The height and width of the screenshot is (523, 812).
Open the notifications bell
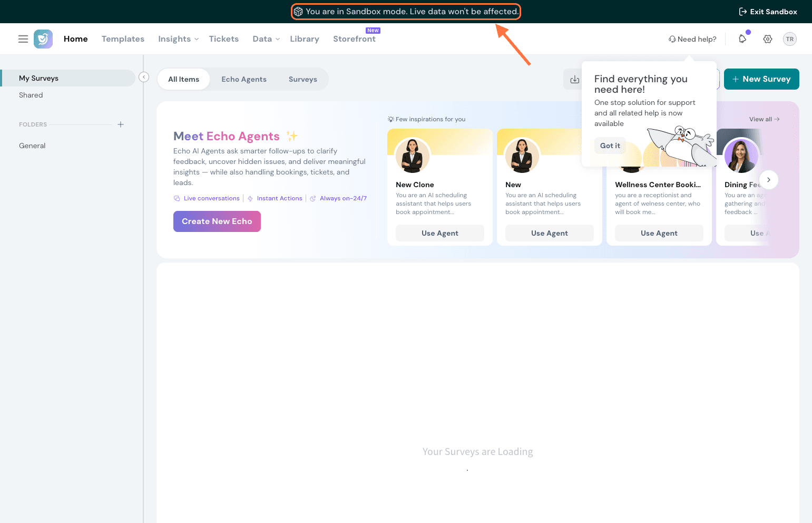742,39
